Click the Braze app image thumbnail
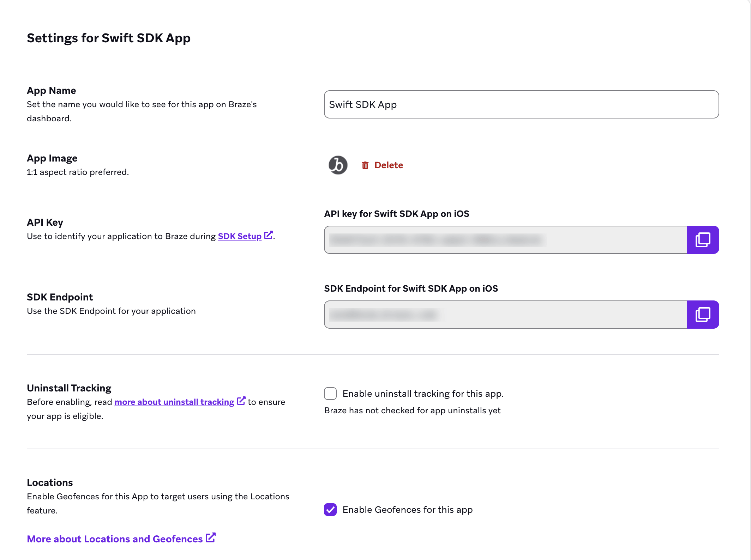Screen dimensions: 751x560 pos(338,165)
